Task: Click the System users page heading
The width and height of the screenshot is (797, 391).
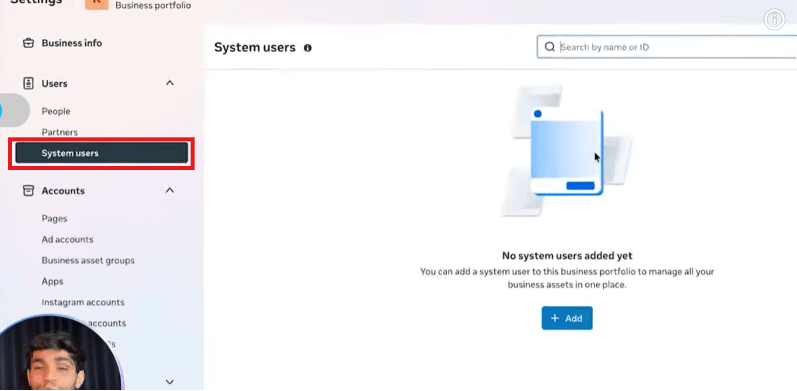Action: tap(255, 48)
